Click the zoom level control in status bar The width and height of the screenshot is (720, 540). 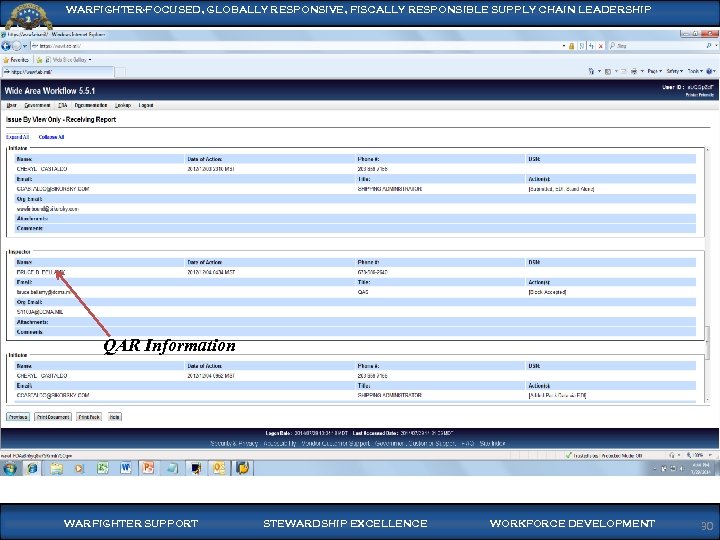[x=699, y=456]
